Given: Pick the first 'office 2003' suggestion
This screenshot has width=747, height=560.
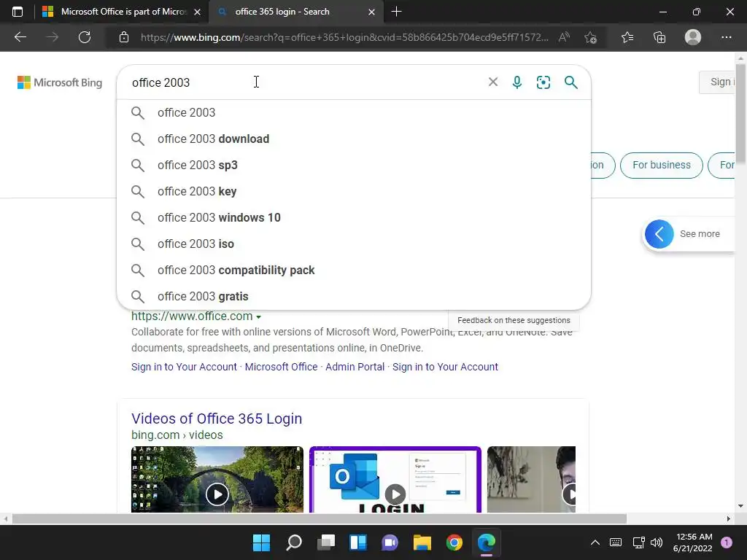Looking at the screenshot, I should [x=354, y=113].
